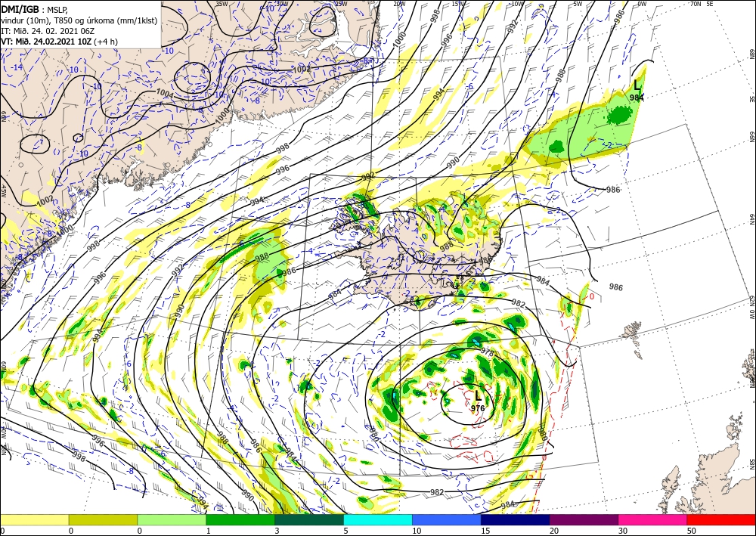Click the '10W' longitude label
The image size is (756, 536).
click(x=517, y=3)
